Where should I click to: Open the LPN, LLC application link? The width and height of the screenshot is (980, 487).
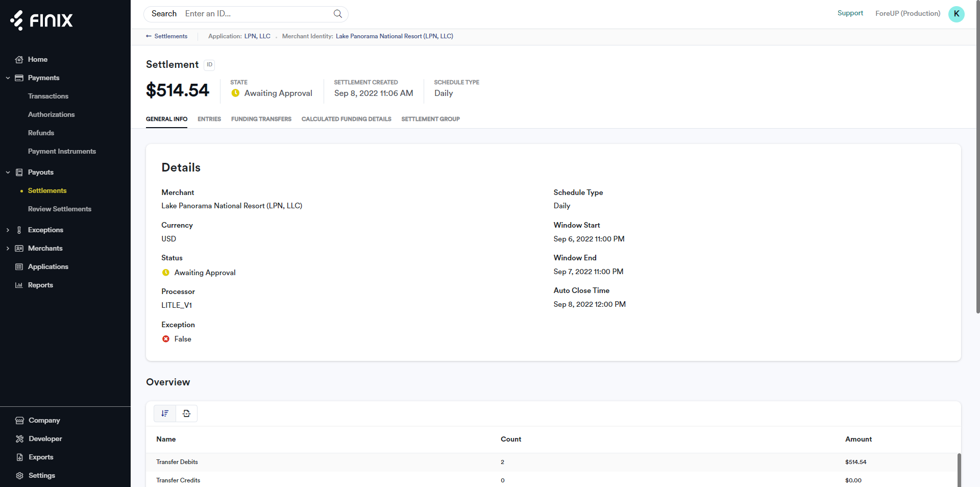click(x=257, y=36)
